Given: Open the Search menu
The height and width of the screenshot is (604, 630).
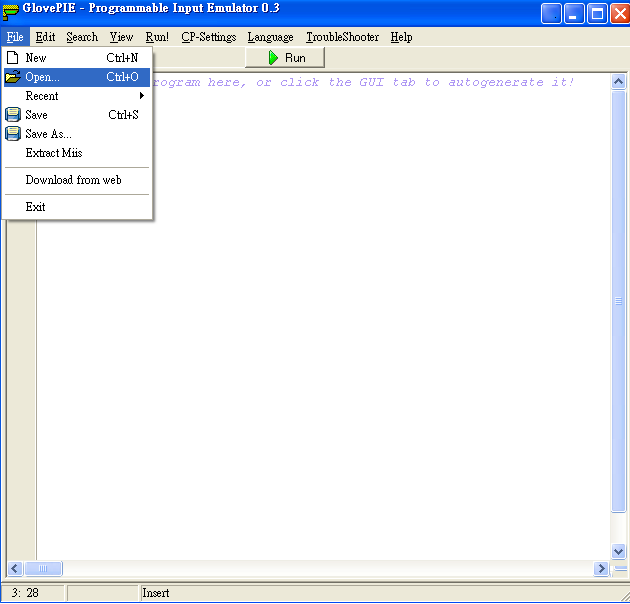Looking at the screenshot, I should click(x=82, y=37).
